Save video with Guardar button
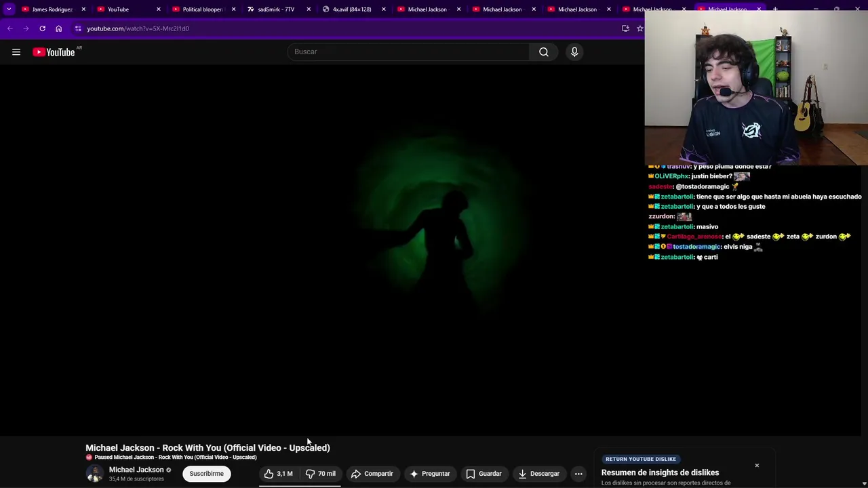Image resolution: width=868 pixels, height=488 pixels. (x=484, y=474)
